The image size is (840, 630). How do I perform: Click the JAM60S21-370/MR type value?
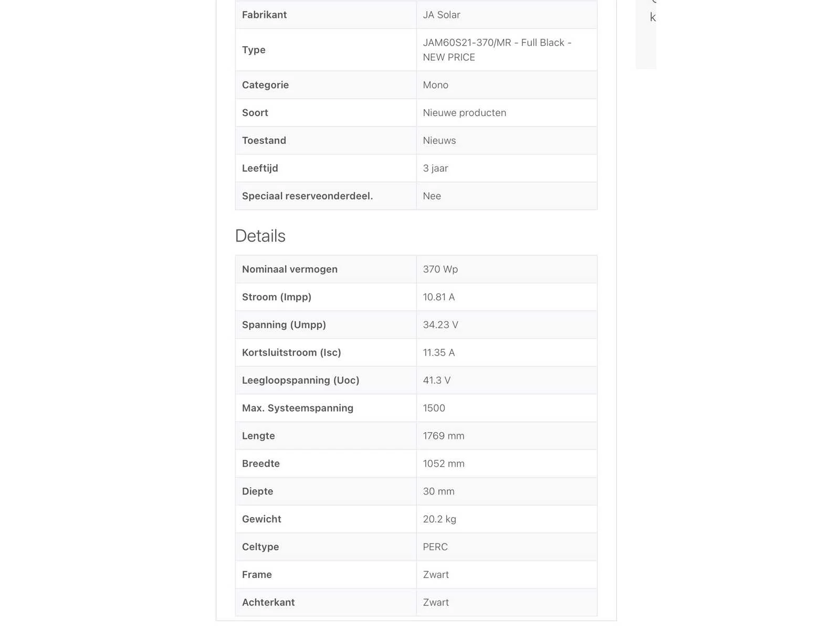pos(497,50)
